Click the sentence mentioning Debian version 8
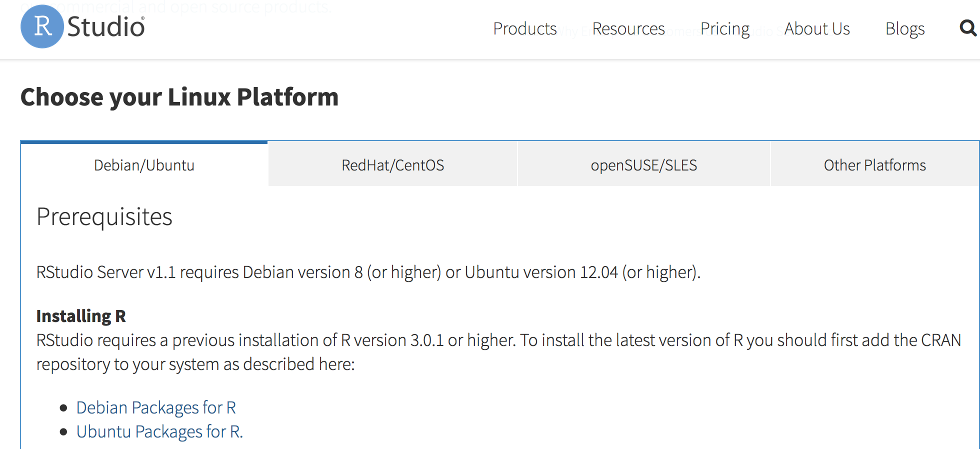 point(368,272)
